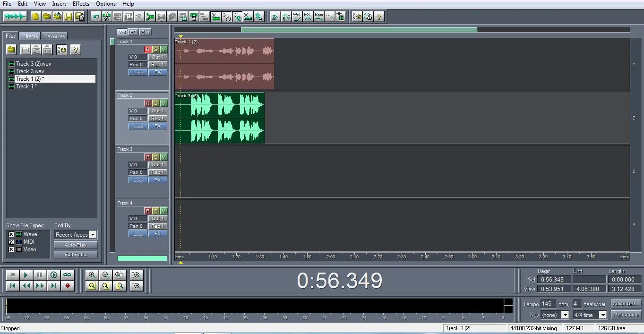
Task: Open the Effects menu in menu bar
Action: click(x=81, y=4)
